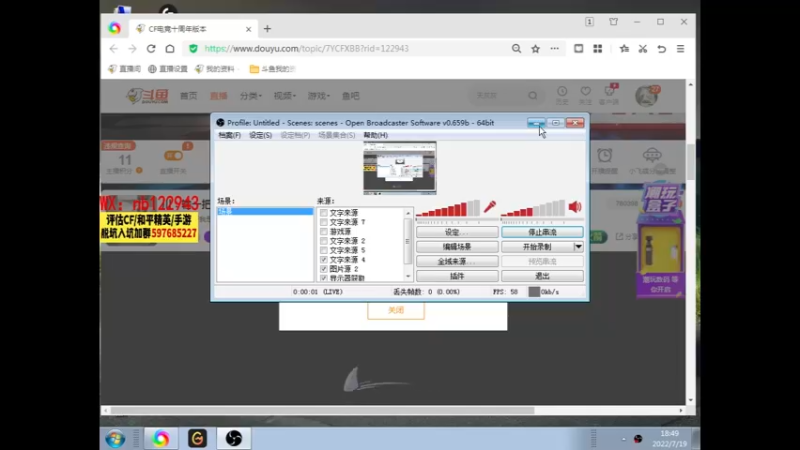Uncheck the 显示器获取 source
This screenshot has height=450, width=800.
click(x=323, y=278)
